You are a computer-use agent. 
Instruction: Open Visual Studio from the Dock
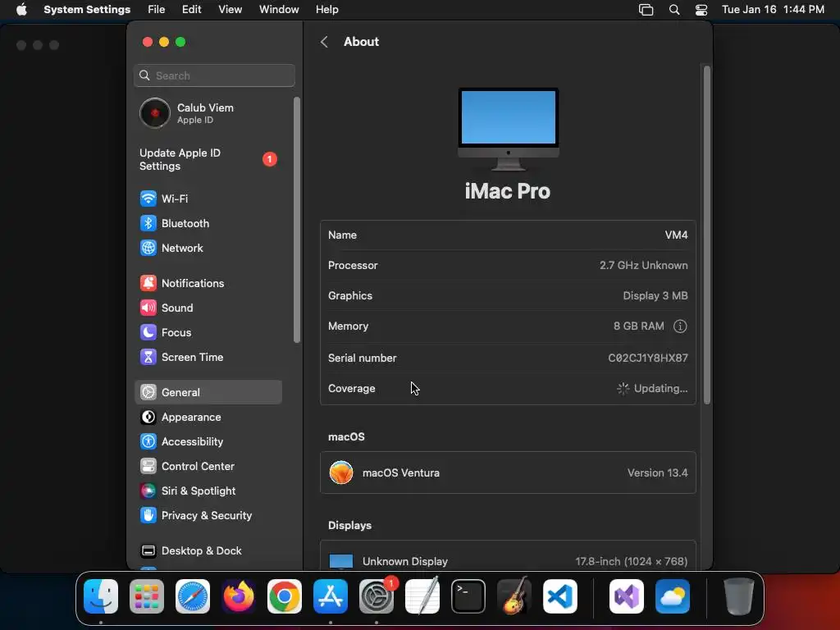pos(627,596)
